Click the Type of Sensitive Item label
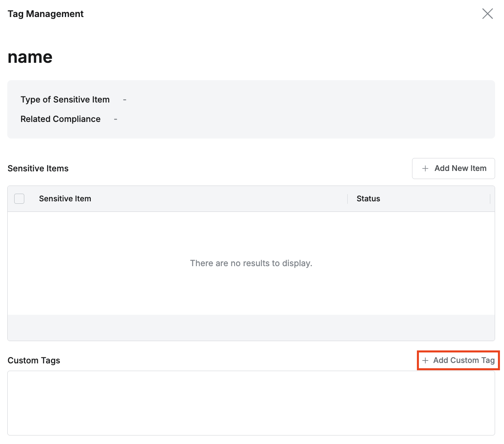Image resolution: width=504 pixels, height=444 pixels. click(65, 100)
